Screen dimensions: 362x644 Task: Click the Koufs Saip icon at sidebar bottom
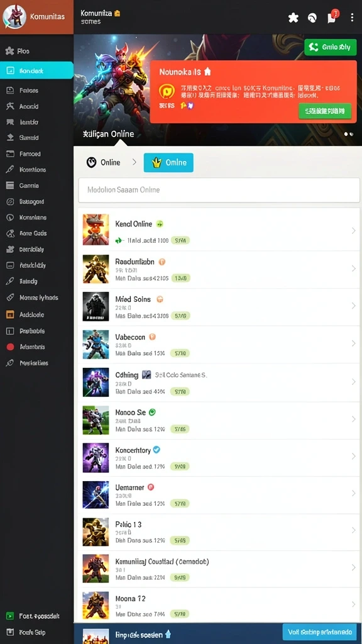coord(10,632)
